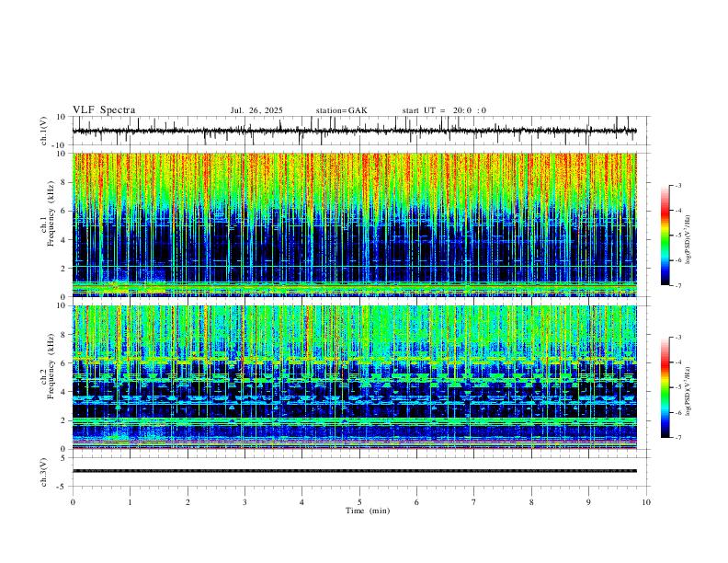Click the '-7' value on ch.2 colorbar

(x=677, y=438)
